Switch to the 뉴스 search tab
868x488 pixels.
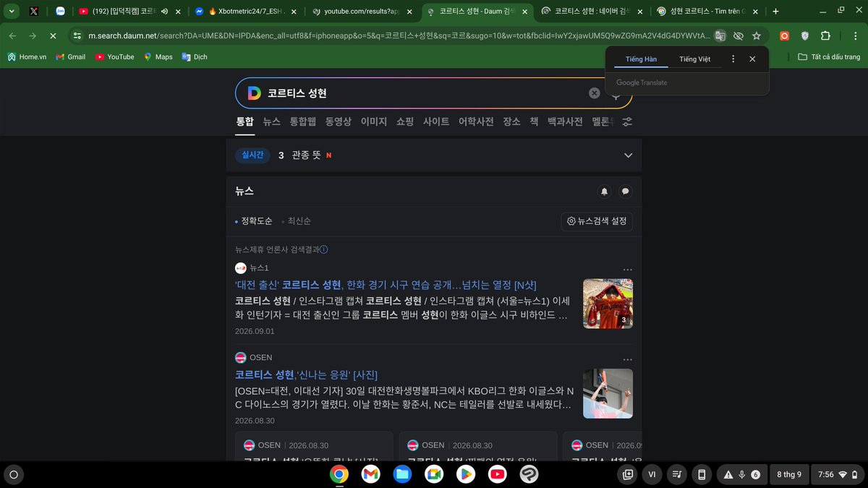pyautogui.click(x=272, y=121)
